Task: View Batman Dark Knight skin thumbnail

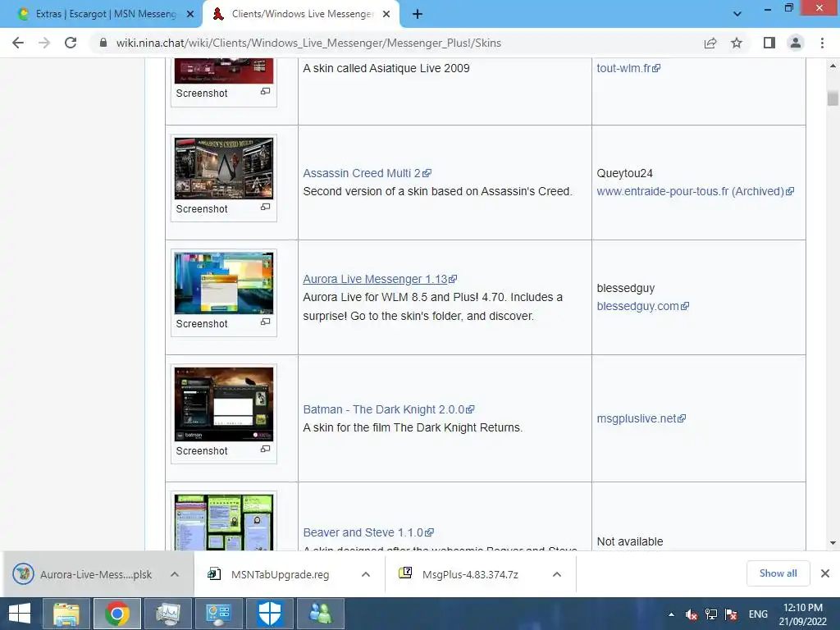Action: (224, 404)
